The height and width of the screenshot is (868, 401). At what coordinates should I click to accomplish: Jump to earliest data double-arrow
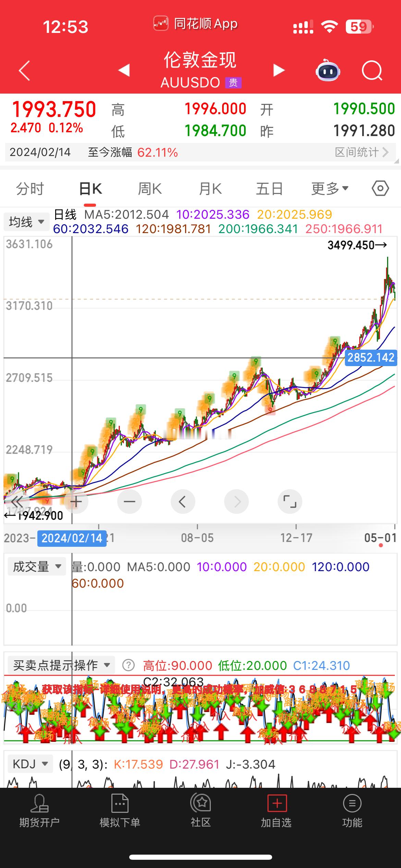pyautogui.click(x=16, y=502)
